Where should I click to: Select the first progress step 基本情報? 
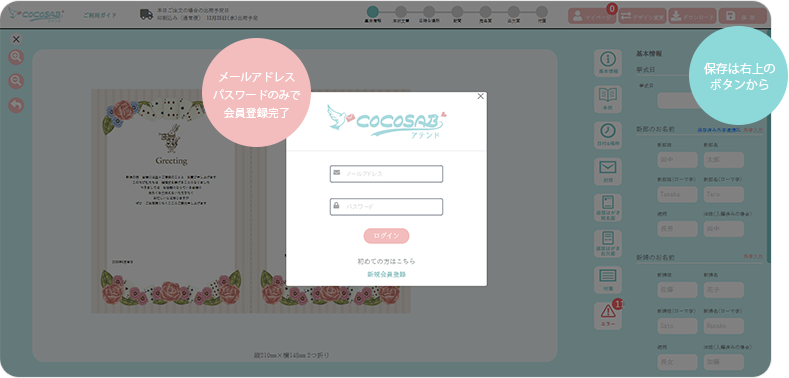pyautogui.click(x=372, y=12)
